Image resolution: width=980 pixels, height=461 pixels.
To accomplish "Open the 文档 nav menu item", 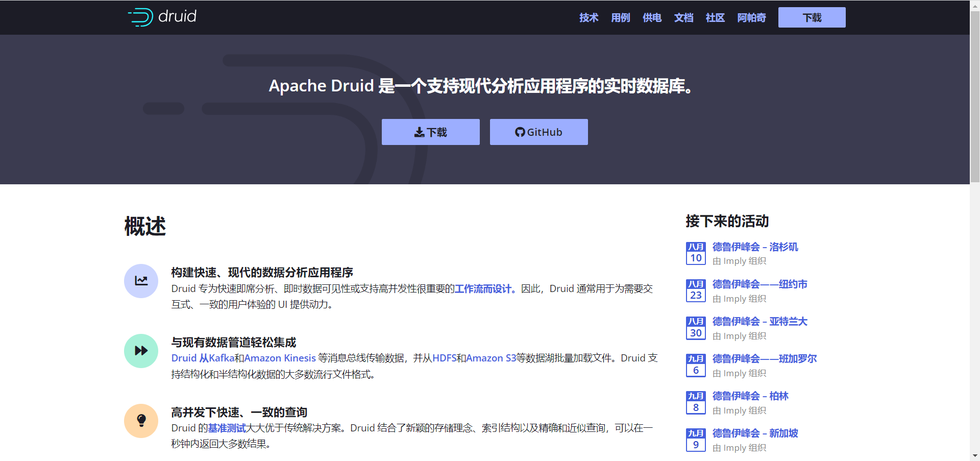I will (x=683, y=18).
